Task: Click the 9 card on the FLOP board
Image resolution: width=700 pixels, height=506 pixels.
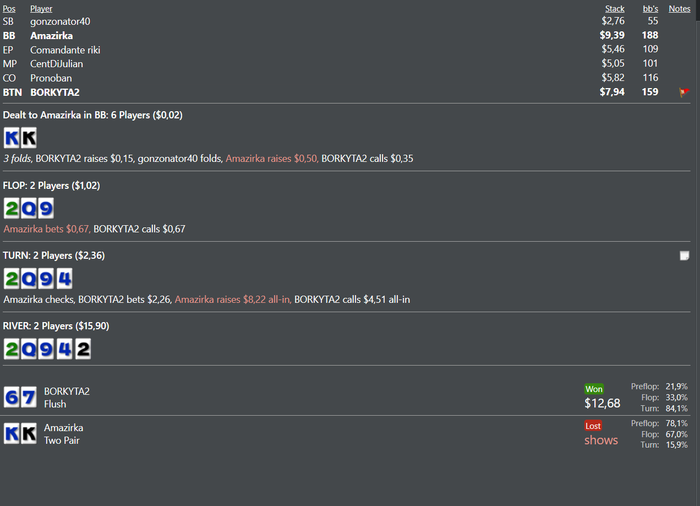Action: click(45, 208)
